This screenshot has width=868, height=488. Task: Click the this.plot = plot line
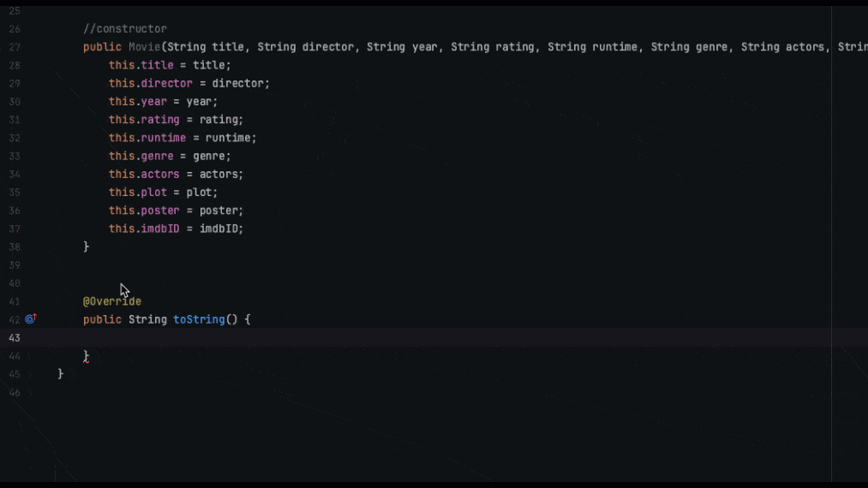click(x=164, y=193)
